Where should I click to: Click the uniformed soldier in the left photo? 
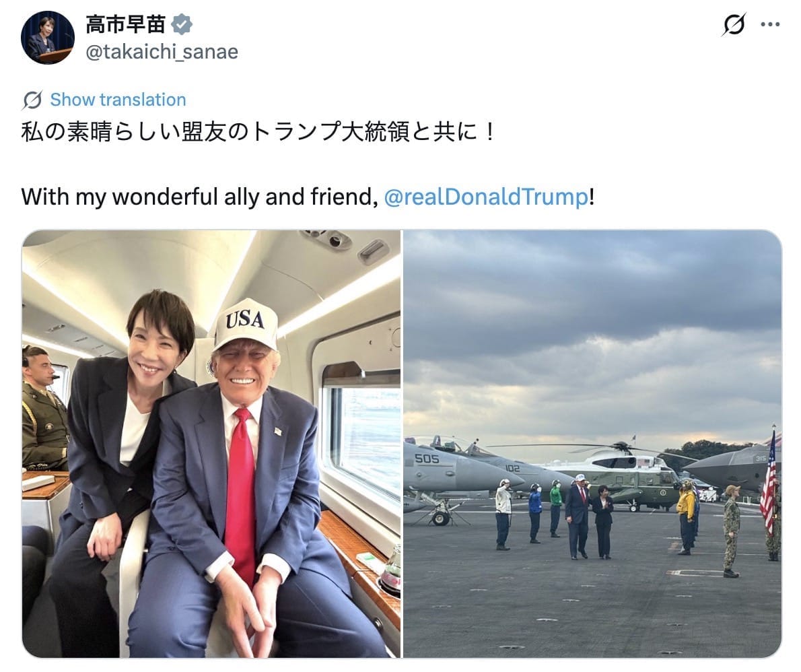point(44,409)
